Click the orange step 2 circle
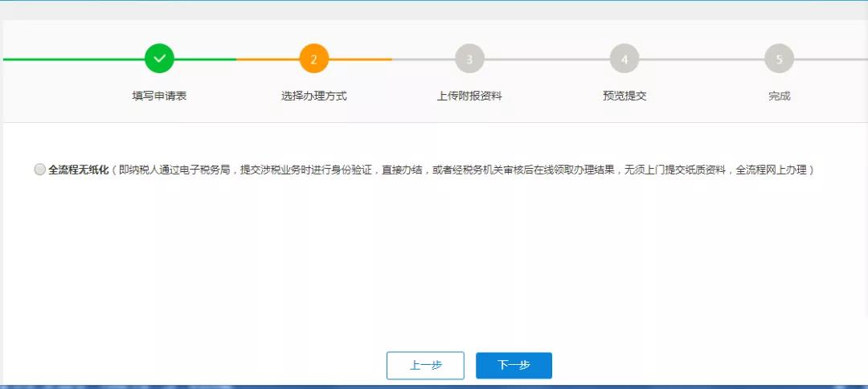Viewport: 868px width, 389px height. click(314, 59)
